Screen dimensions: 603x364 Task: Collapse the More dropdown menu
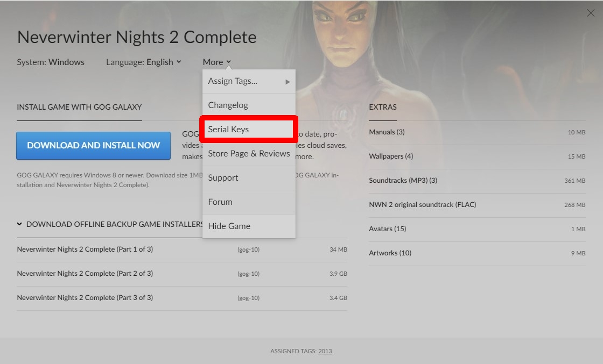217,62
